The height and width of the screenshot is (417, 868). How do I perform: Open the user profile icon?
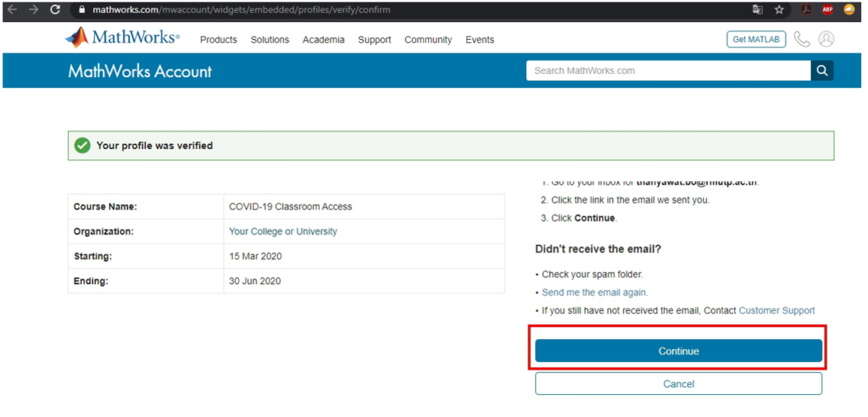click(x=826, y=39)
